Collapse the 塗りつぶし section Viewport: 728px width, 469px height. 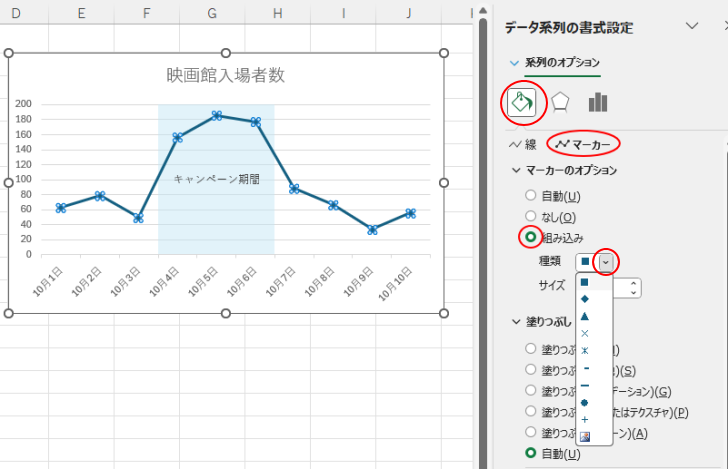coord(516,322)
